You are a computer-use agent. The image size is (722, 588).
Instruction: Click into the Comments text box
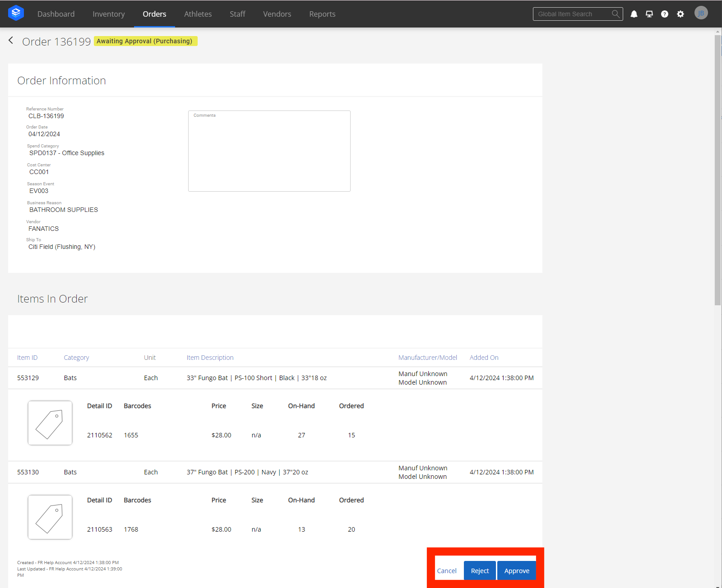coord(269,153)
